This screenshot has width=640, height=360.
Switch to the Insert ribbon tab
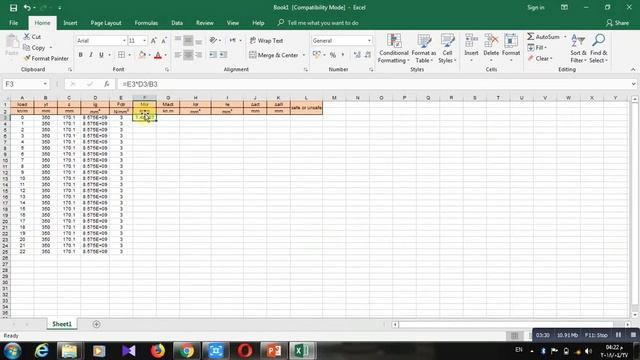[x=70, y=23]
